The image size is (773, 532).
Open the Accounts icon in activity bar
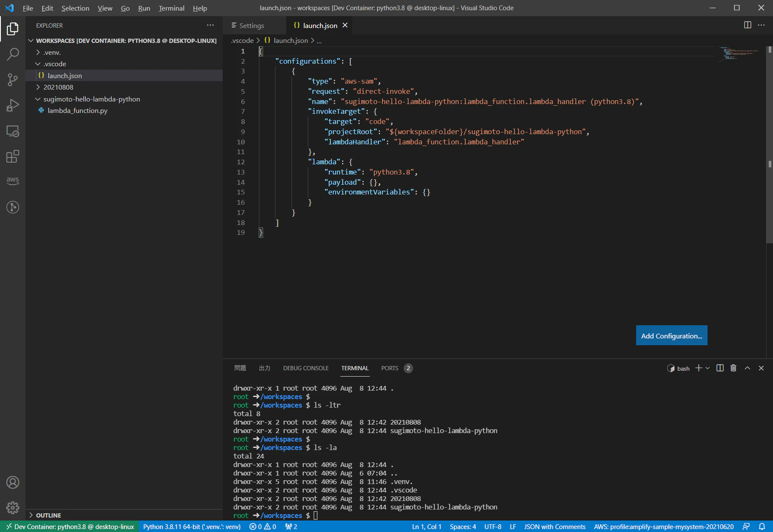click(13, 482)
